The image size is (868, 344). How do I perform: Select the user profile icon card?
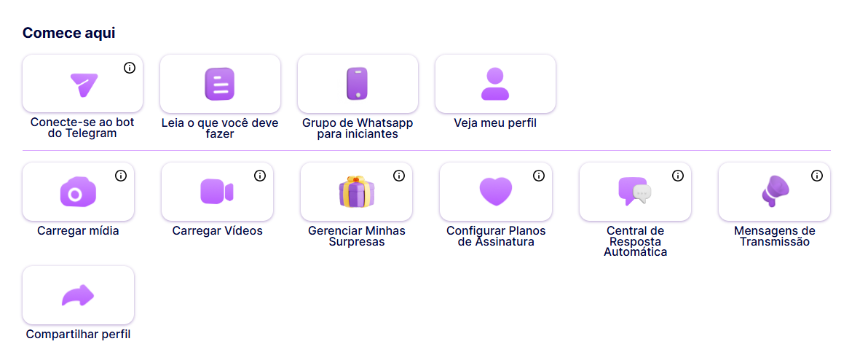pos(495,84)
